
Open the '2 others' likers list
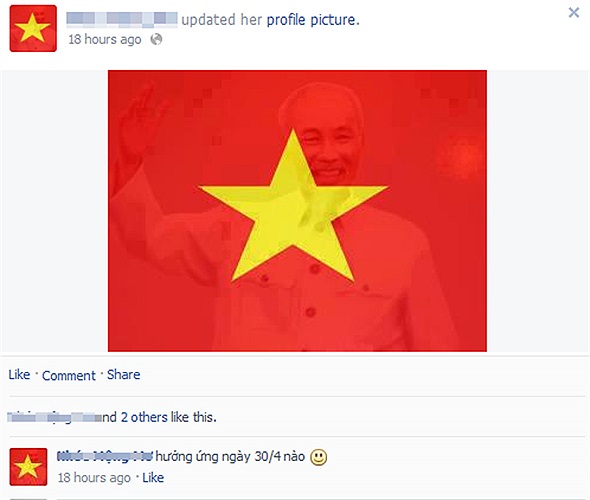tap(144, 417)
